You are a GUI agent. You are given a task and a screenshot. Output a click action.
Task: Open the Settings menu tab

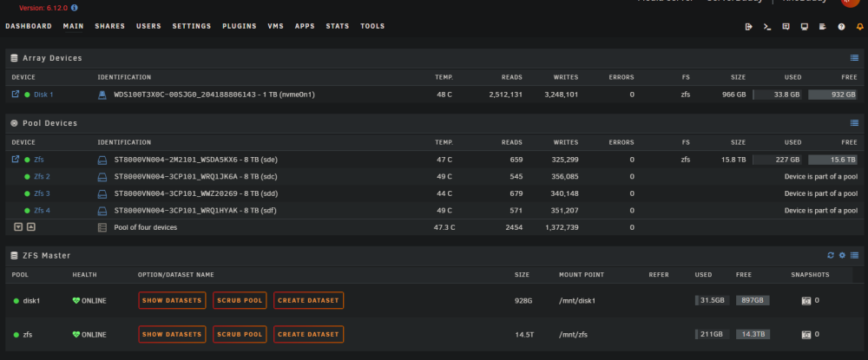[x=192, y=26]
